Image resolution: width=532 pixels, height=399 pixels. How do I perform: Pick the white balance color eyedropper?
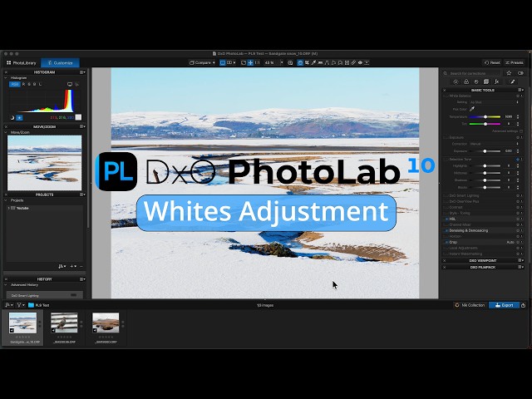[472, 109]
